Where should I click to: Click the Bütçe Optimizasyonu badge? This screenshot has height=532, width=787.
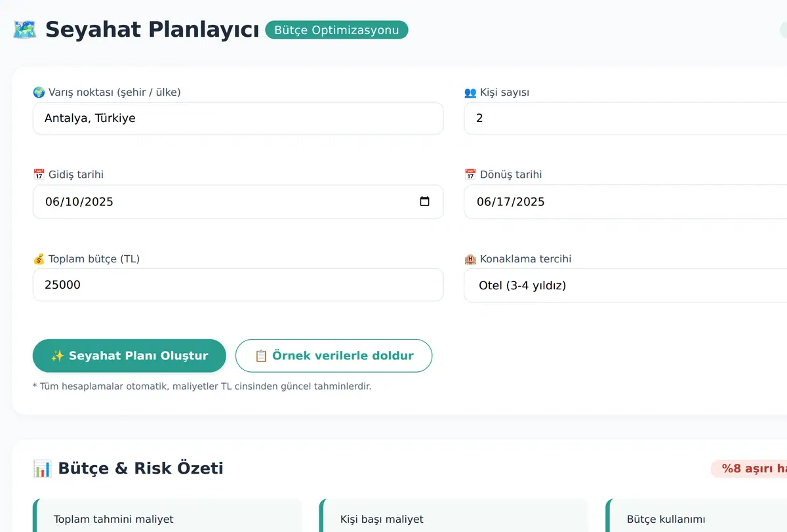(x=336, y=30)
